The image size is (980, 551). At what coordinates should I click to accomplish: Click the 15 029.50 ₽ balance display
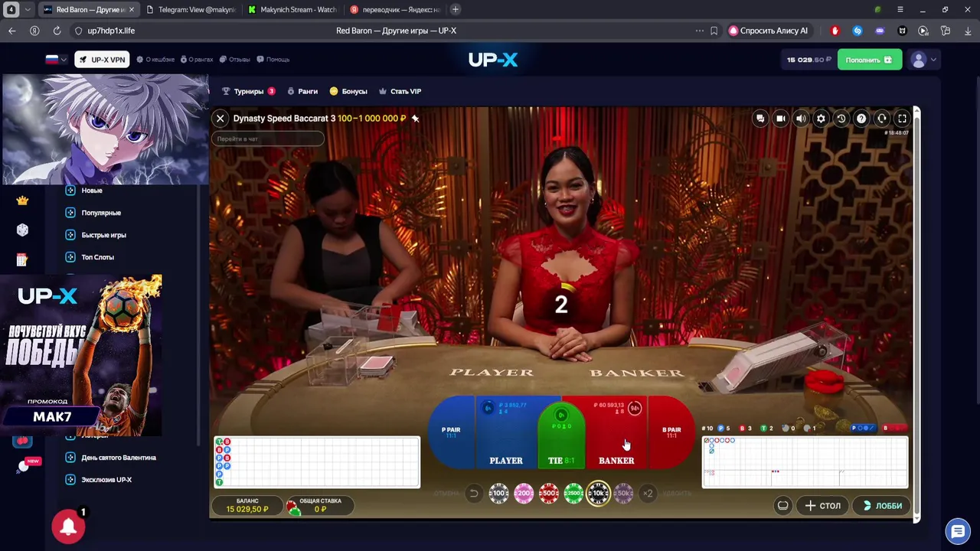click(x=808, y=60)
